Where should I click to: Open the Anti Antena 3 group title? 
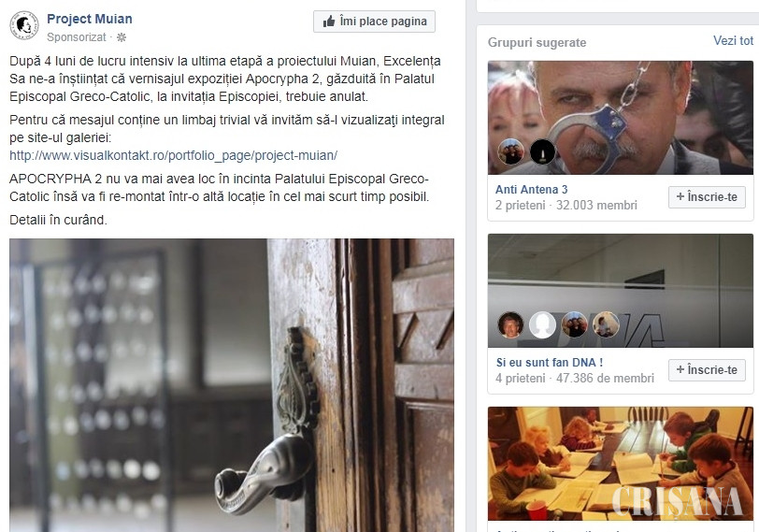point(531,190)
